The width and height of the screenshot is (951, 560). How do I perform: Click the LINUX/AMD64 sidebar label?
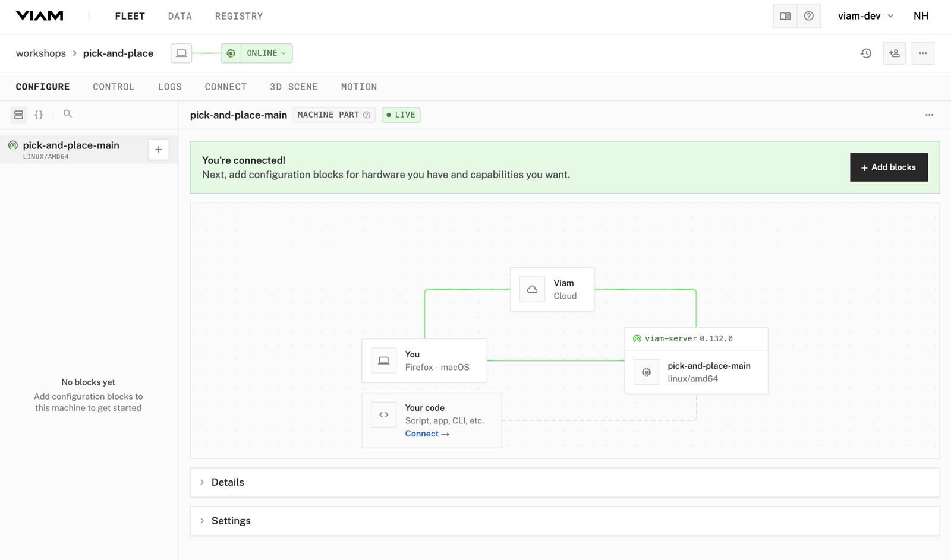coord(46,157)
